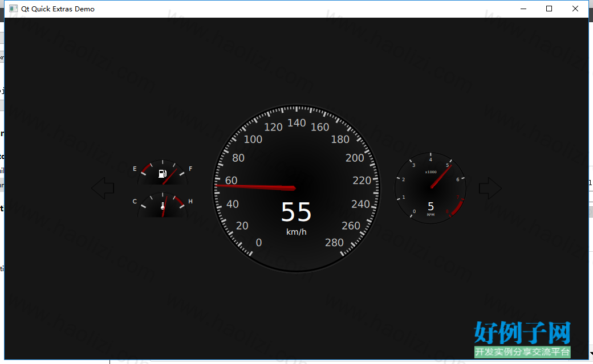The height and width of the screenshot is (364, 593).
Task: Maximize the Qt Quick Extras Demo window
Action: pyautogui.click(x=549, y=9)
